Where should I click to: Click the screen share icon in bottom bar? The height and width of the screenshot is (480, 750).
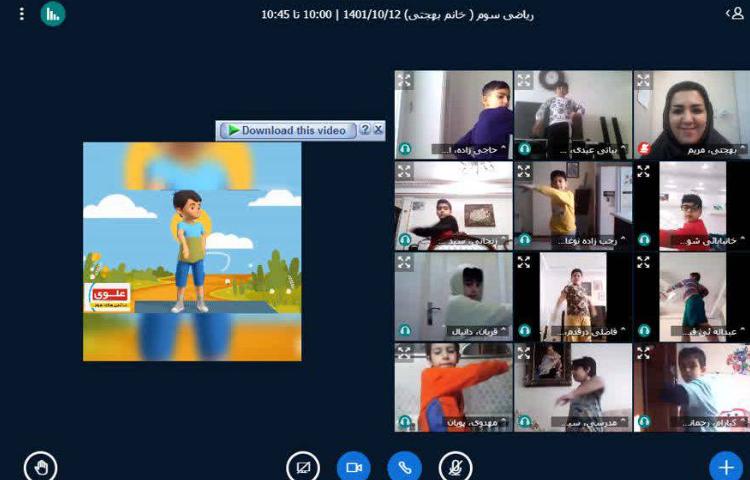pos(302,467)
